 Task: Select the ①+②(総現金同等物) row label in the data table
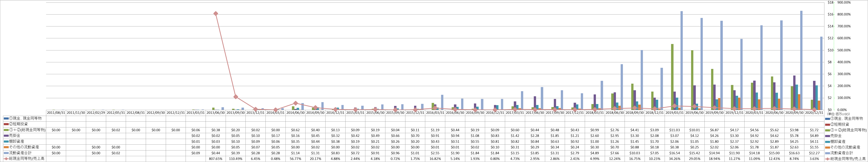27,130
